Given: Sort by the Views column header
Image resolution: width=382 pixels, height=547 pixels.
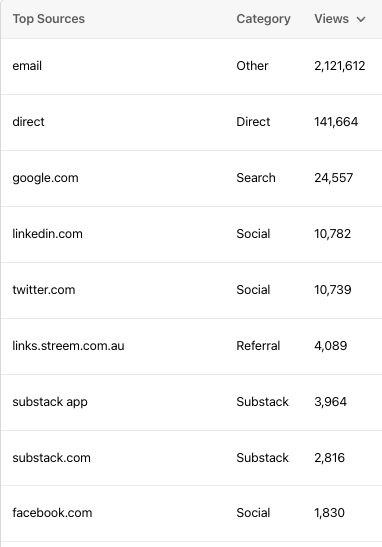Looking at the screenshot, I should [331, 19].
